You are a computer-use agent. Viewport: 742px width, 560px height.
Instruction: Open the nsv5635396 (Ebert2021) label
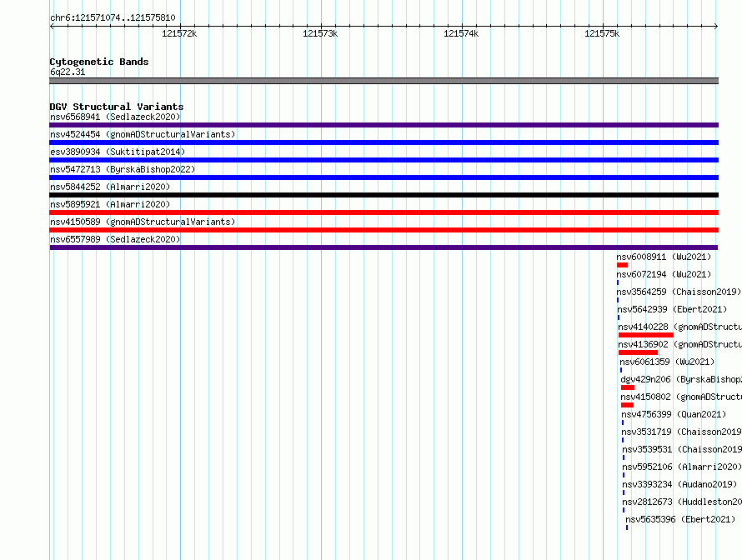pos(680,519)
